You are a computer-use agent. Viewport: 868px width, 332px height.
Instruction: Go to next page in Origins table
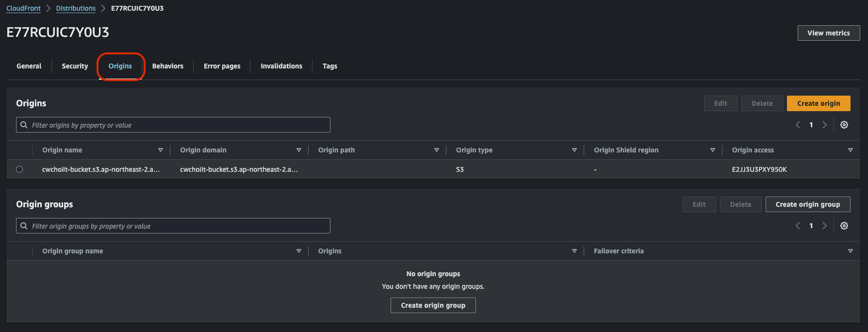(x=824, y=125)
